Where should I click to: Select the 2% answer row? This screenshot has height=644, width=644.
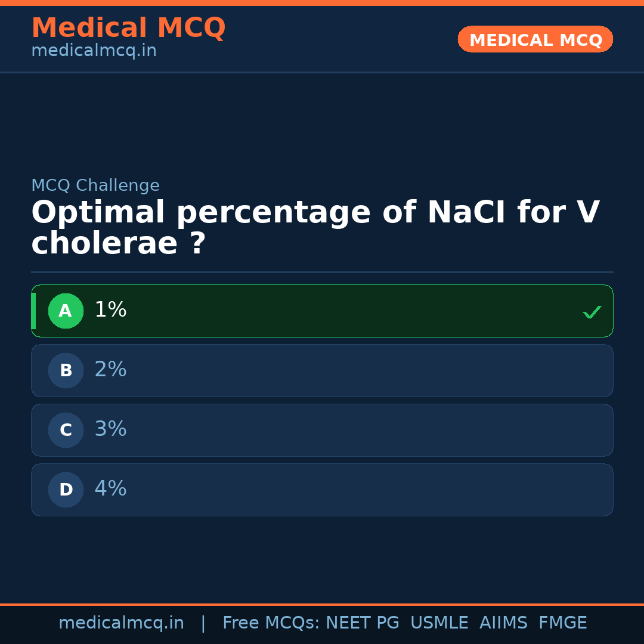pyautogui.click(x=322, y=370)
